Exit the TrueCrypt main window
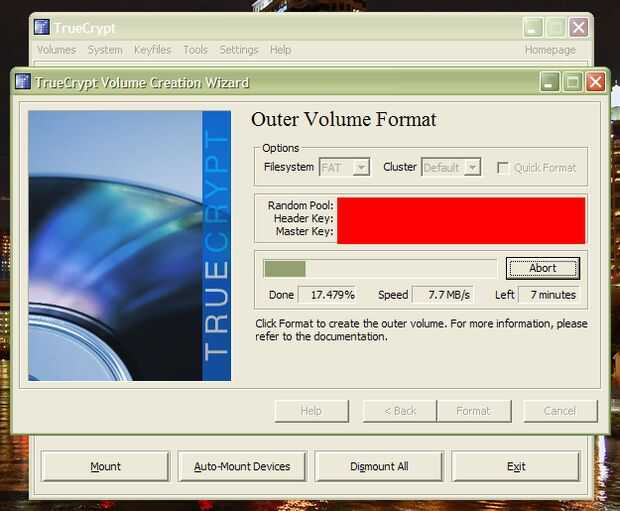Image resolution: width=620 pixels, height=511 pixels. (516, 466)
